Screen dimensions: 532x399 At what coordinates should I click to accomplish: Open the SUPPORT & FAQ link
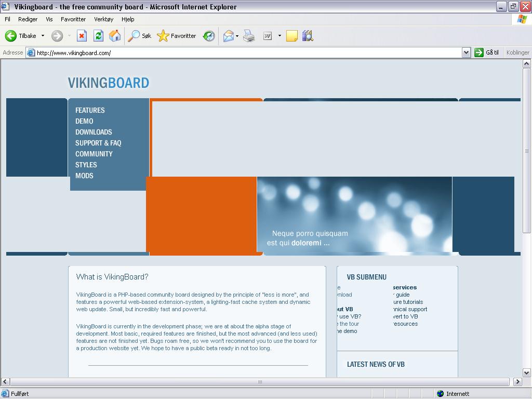[98, 143]
